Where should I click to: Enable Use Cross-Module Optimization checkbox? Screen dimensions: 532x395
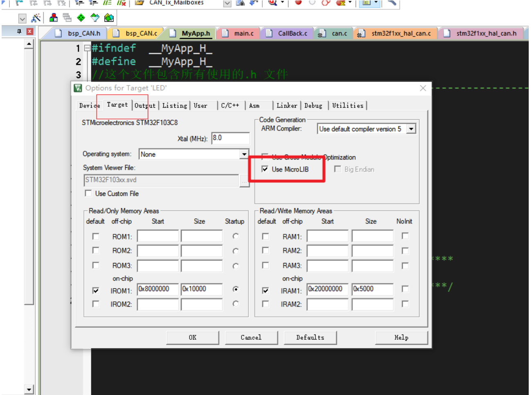coord(265,157)
